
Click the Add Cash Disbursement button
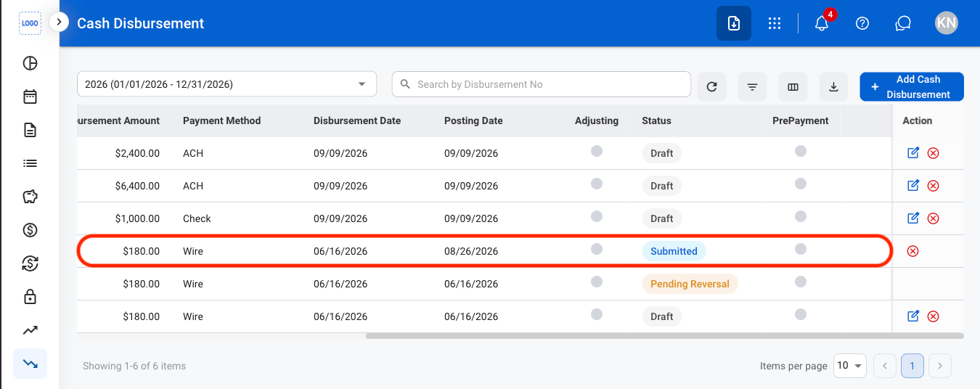[912, 87]
